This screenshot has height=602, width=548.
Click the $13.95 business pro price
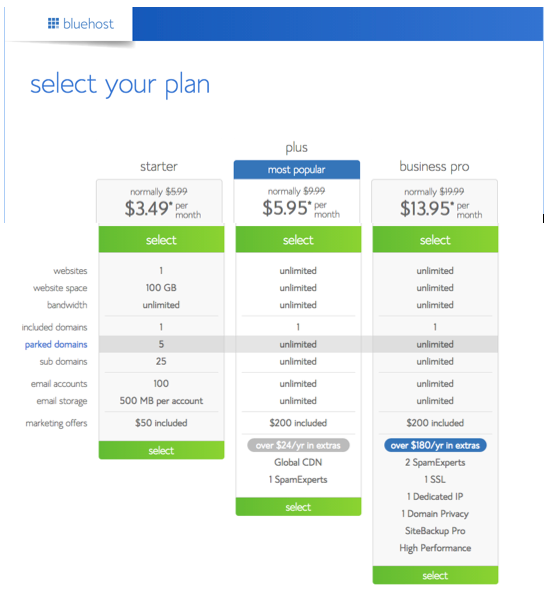(427, 208)
